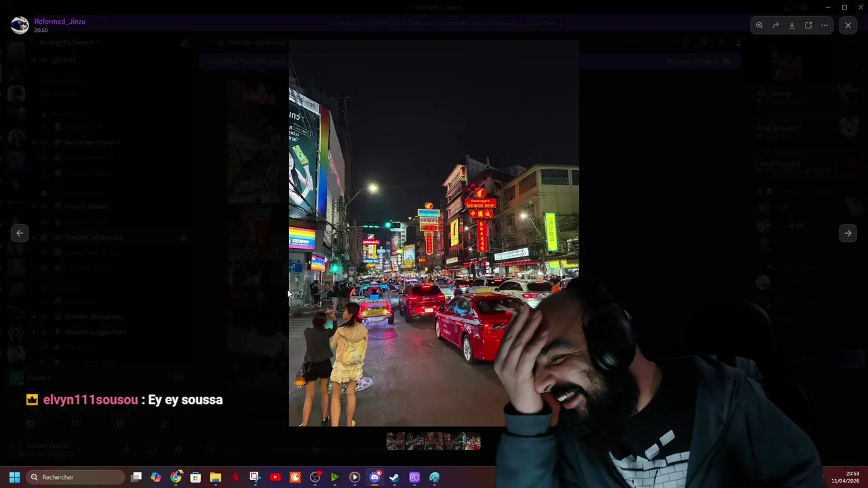Open the Windows Start menu
This screenshot has height=488, width=868.
tap(14, 477)
